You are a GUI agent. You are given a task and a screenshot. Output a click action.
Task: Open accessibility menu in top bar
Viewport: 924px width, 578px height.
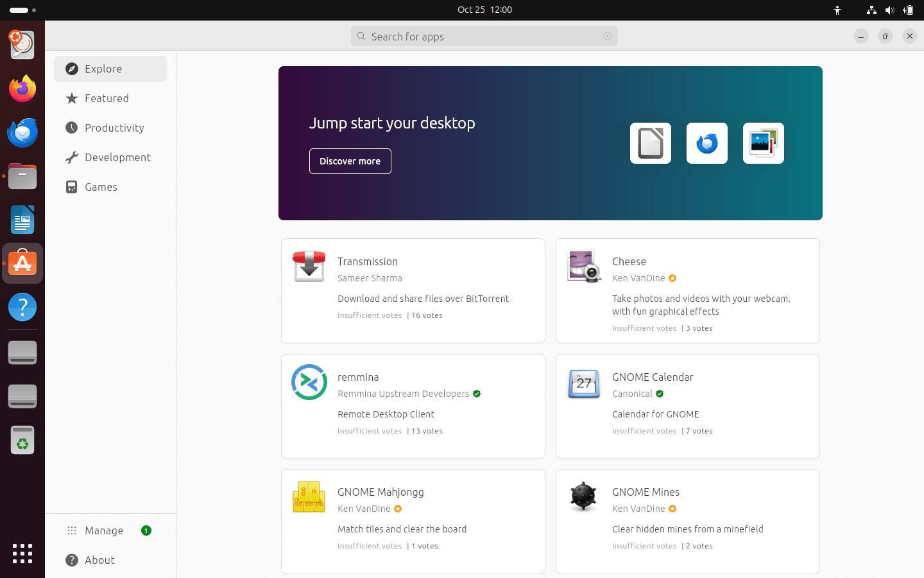pyautogui.click(x=837, y=10)
